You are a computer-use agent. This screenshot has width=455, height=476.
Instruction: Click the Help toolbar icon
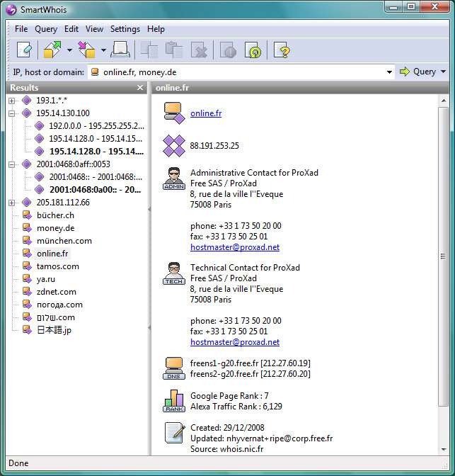(282, 50)
